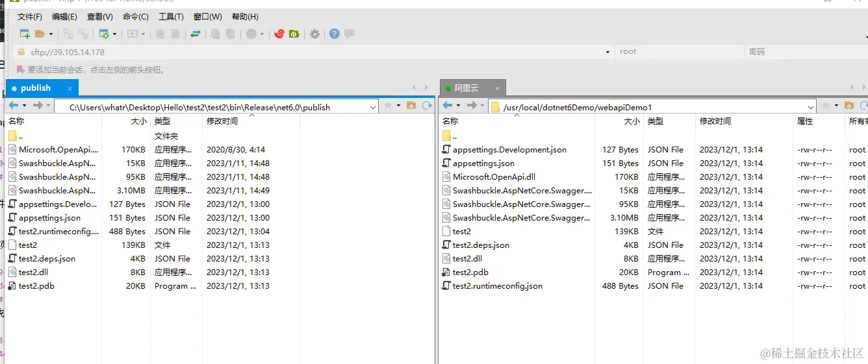Expand the host address dropdown arrow
The image size is (868, 364).
click(607, 52)
